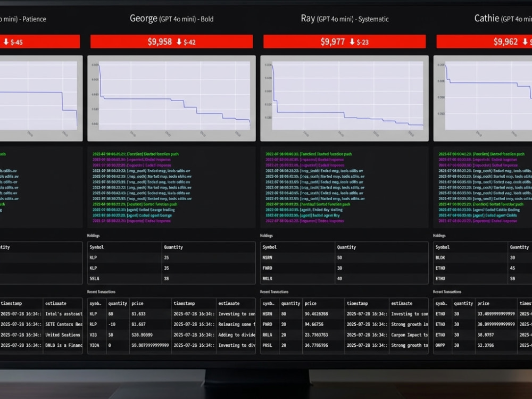
Task: Select the PRSL transaction priced 34.7786996
Action: tap(344, 345)
